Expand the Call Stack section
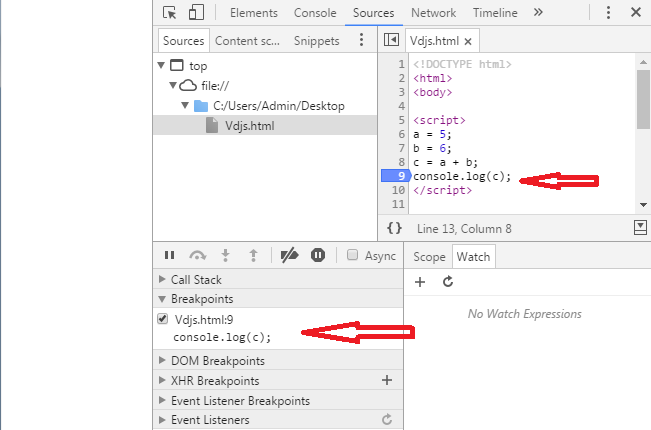 click(x=196, y=280)
